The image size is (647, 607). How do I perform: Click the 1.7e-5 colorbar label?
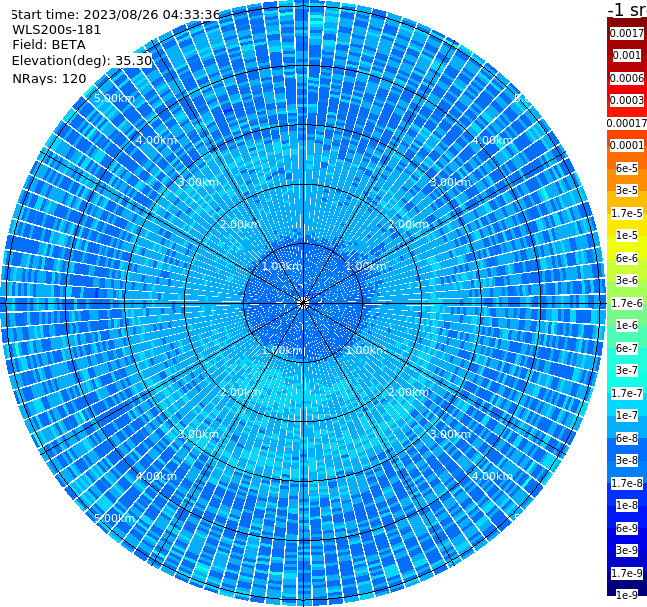pos(627,213)
